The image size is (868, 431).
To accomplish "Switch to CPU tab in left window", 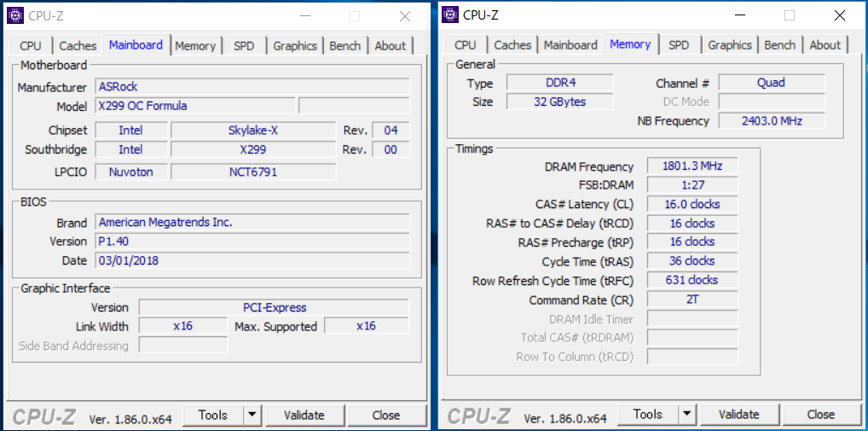I will (31, 46).
